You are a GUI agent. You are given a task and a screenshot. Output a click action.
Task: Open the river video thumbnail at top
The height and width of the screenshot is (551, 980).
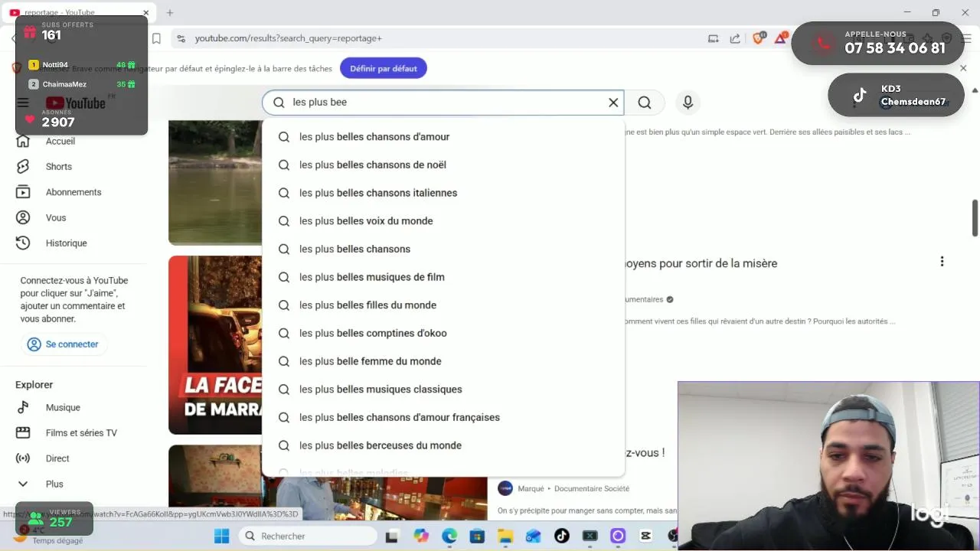tap(215, 183)
